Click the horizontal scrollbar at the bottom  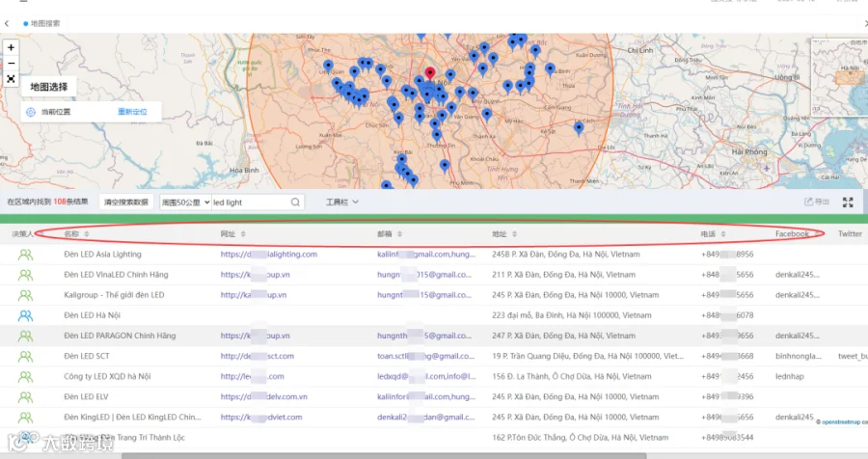tap(384, 456)
